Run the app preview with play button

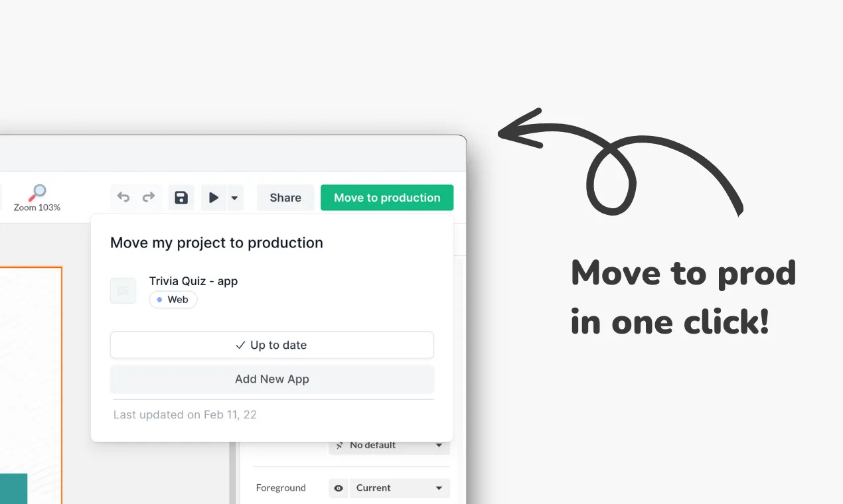[x=214, y=198]
